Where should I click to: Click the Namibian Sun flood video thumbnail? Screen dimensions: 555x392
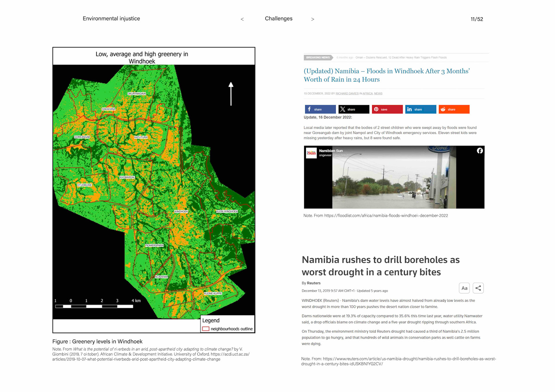[x=394, y=177]
